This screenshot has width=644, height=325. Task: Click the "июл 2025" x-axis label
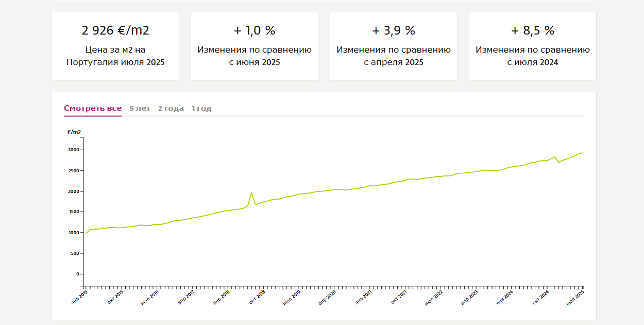(575, 297)
